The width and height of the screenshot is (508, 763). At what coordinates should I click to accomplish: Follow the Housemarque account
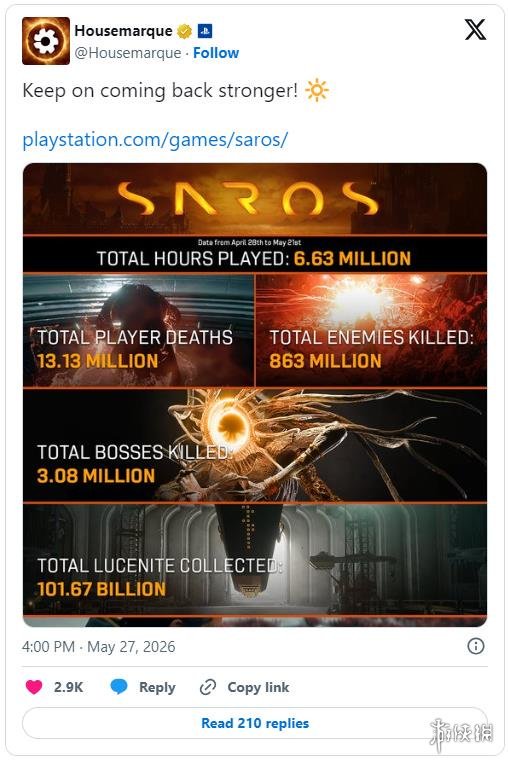click(216, 53)
